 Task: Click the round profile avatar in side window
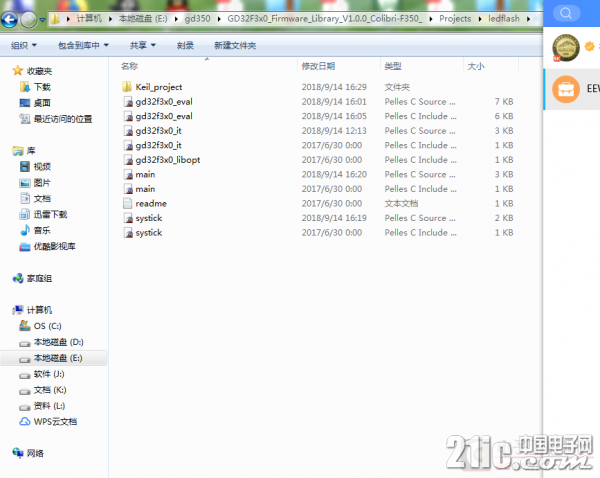[x=566, y=48]
